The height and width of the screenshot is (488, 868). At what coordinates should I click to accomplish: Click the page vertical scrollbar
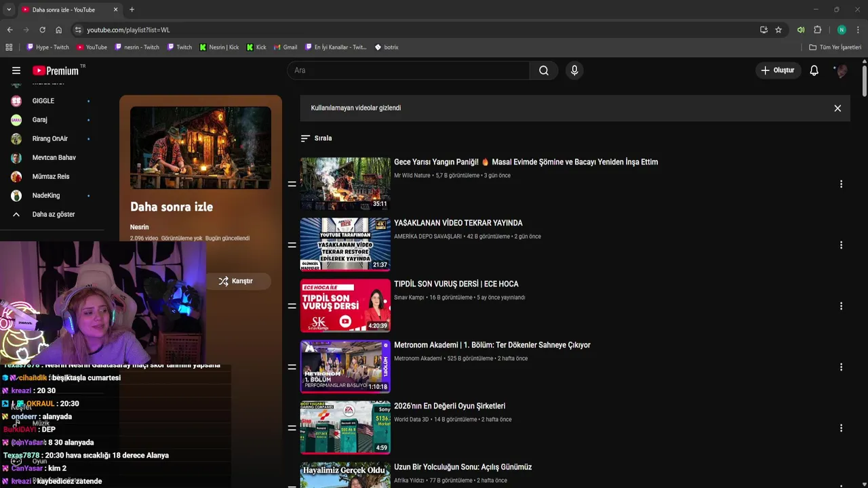pos(865,80)
